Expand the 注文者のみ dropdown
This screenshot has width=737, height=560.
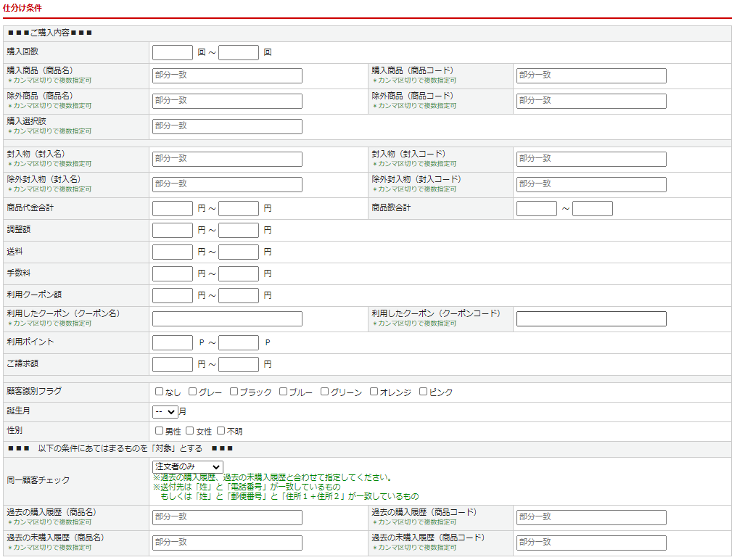187,466
